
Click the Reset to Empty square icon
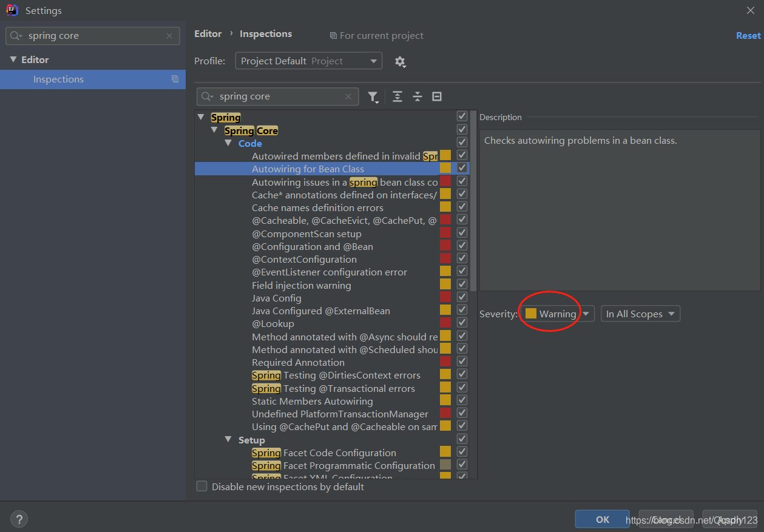coord(437,96)
